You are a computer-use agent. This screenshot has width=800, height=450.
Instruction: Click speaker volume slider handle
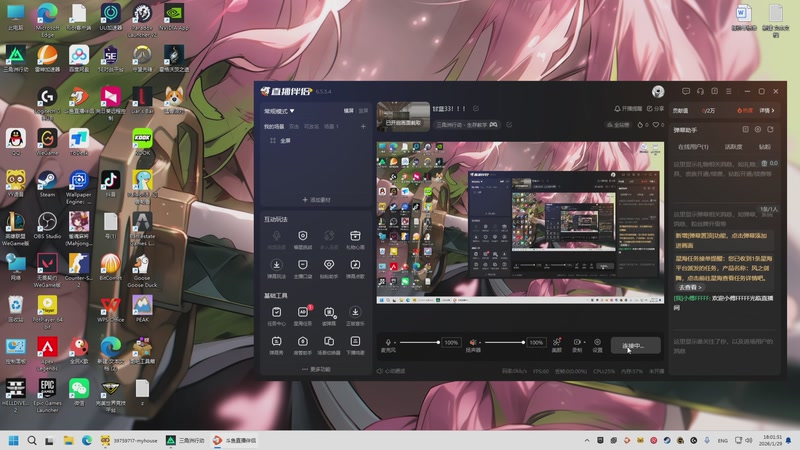523,342
